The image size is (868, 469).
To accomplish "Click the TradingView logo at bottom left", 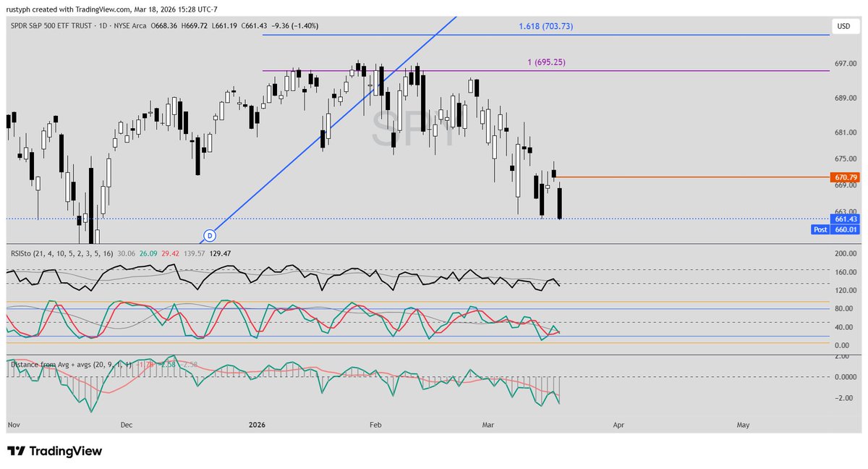I will pos(54,450).
